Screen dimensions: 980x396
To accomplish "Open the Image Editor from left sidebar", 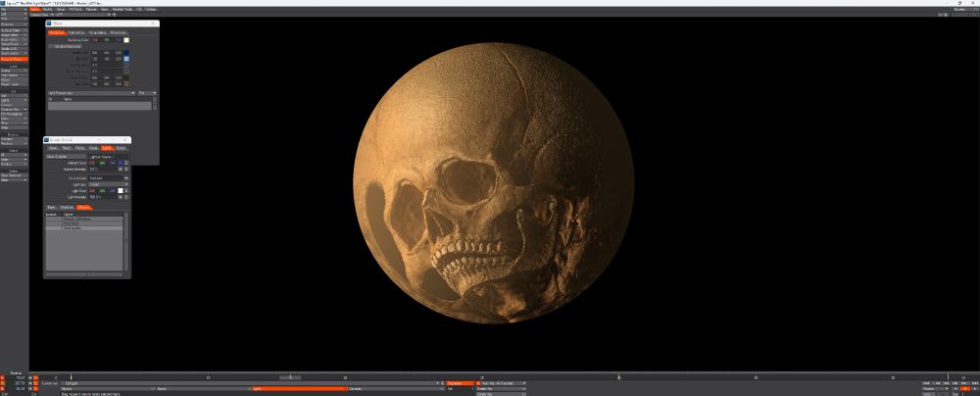I will 14,35.
